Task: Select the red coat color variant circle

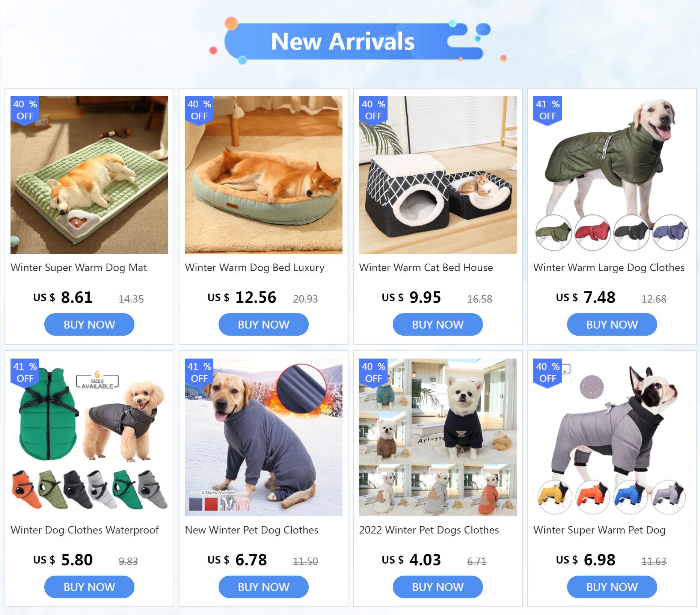Action: pos(593,232)
